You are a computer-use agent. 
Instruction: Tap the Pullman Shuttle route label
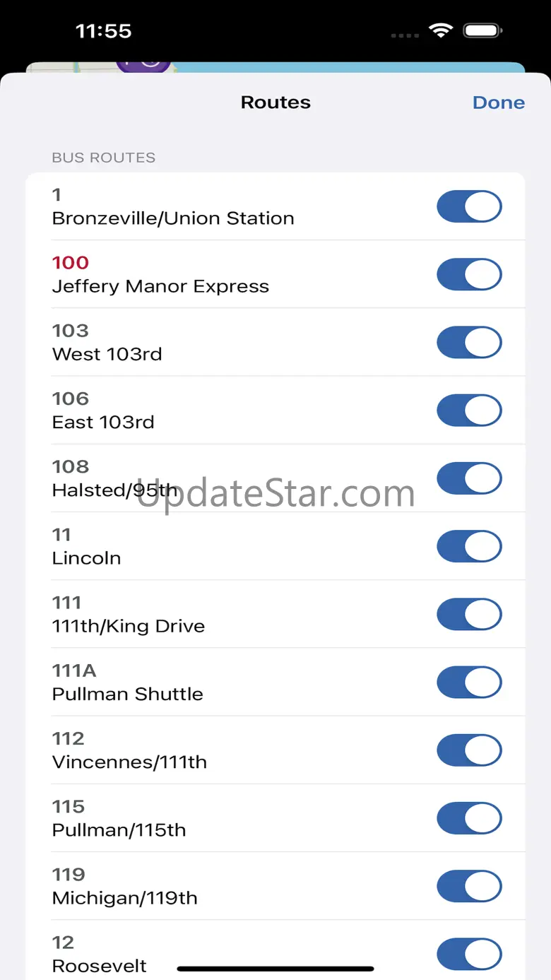pyautogui.click(x=128, y=694)
